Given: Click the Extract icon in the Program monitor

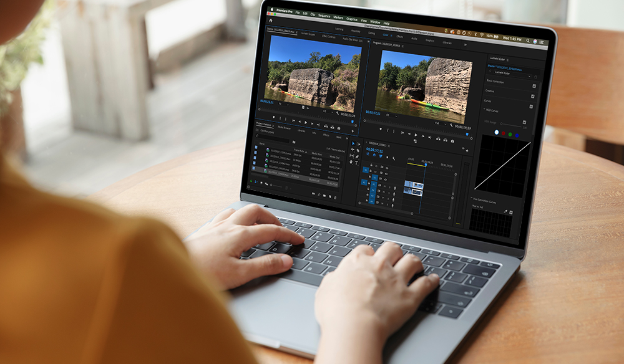Looking at the screenshot, I should (446, 140).
